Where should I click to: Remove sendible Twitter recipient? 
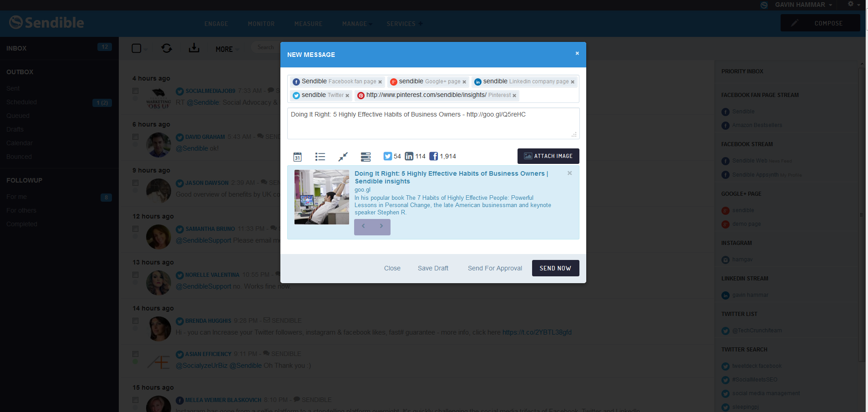click(x=347, y=96)
